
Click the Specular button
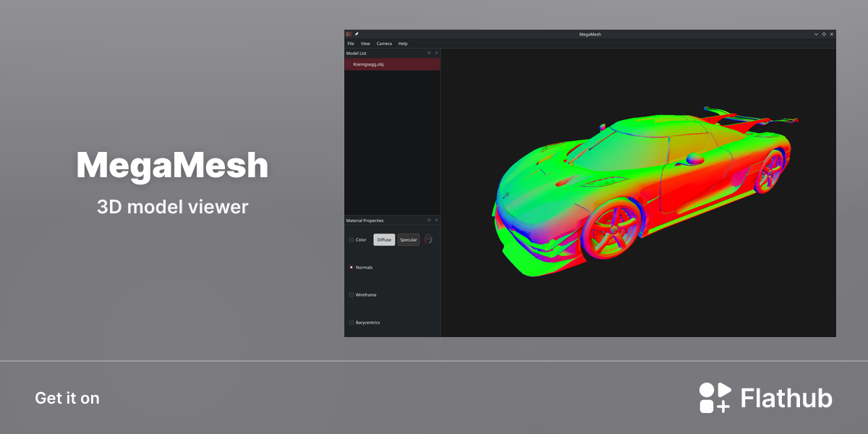[x=409, y=239]
